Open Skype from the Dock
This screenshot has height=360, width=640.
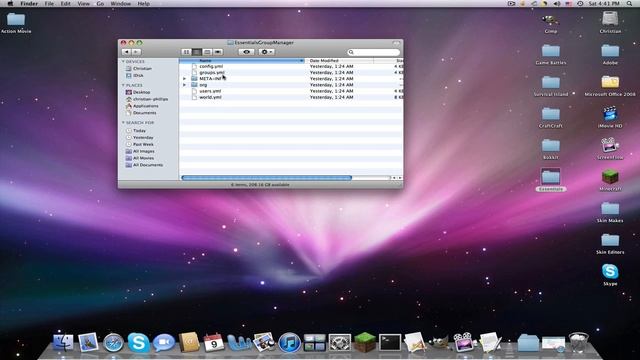pyautogui.click(x=138, y=342)
